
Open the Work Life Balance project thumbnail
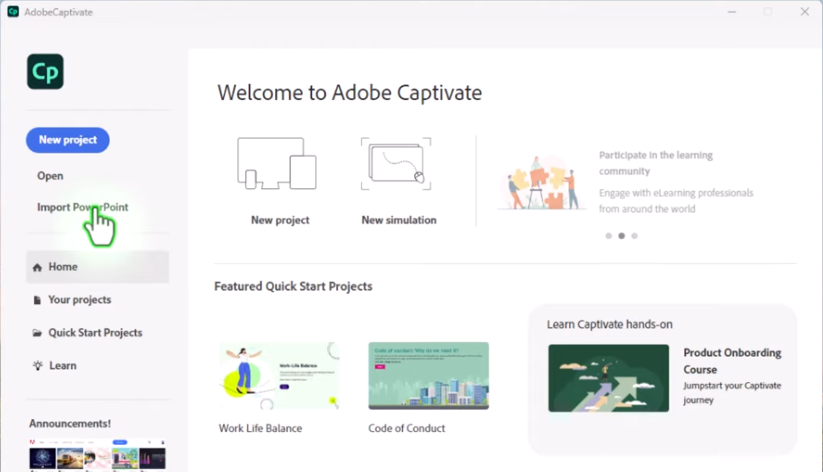(x=279, y=376)
